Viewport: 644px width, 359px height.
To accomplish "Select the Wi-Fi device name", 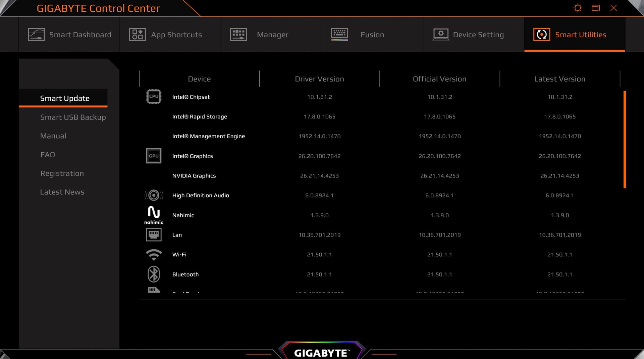I will click(179, 254).
